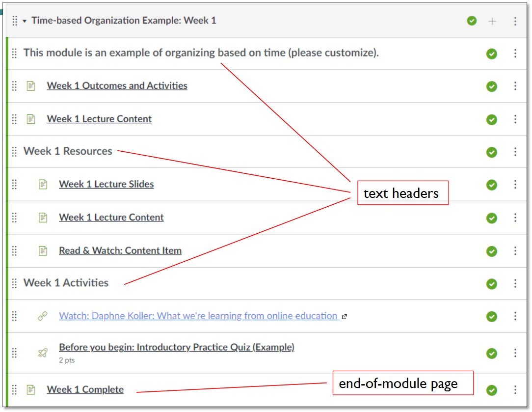Open options menu for Week 1 Outcomes and Activities

tap(515, 86)
